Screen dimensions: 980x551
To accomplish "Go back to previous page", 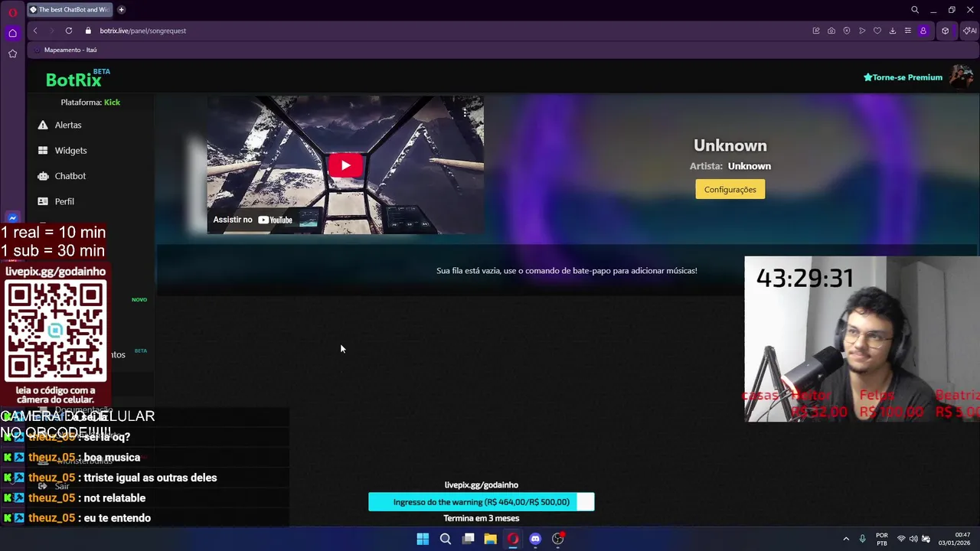I will pos(35,31).
